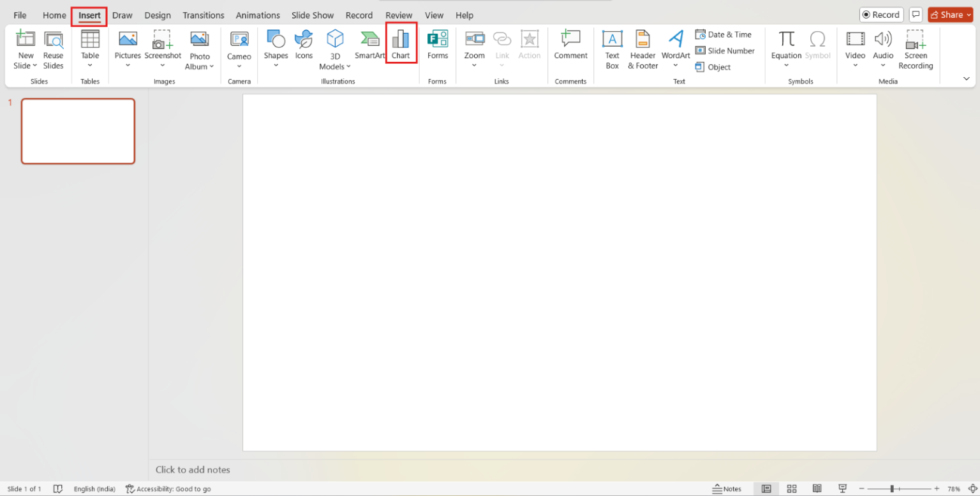The width and height of the screenshot is (980, 496).
Task: Start recording with the Record button
Action: tap(881, 14)
